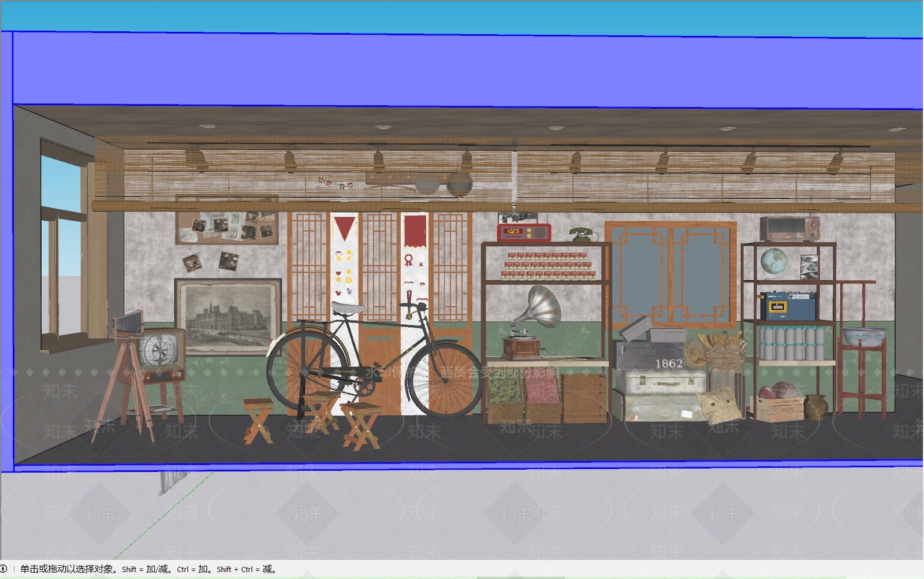
Task: Select the porcelain wash basin on red stand
Action: 863,336
